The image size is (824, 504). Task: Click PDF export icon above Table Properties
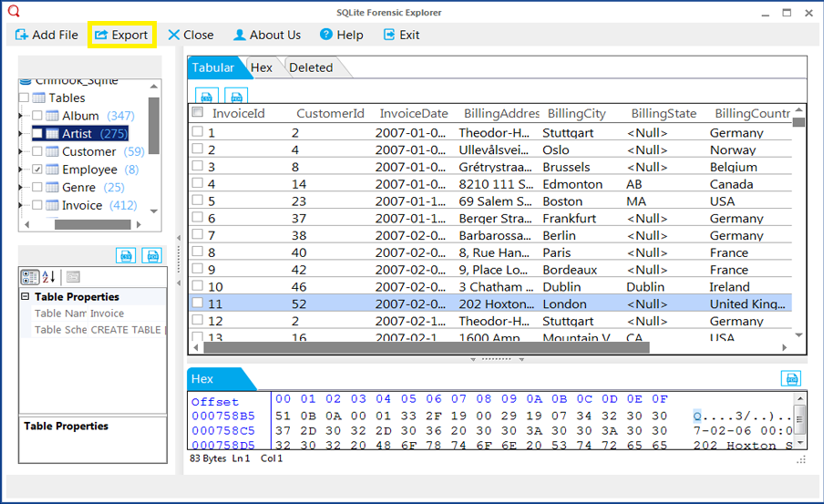152,256
